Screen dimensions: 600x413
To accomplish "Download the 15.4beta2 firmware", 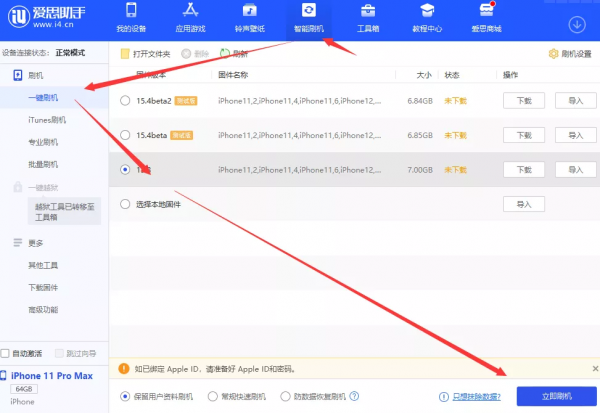I will (x=524, y=101).
